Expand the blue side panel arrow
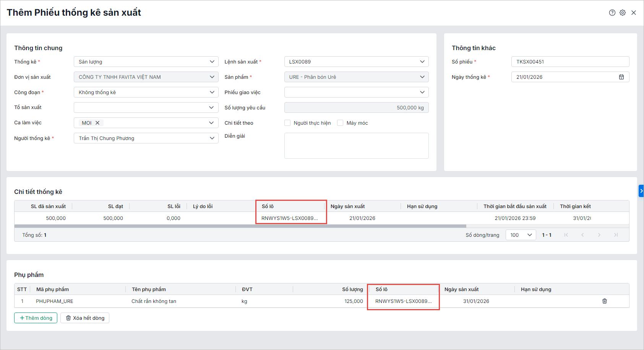 coord(641,191)
